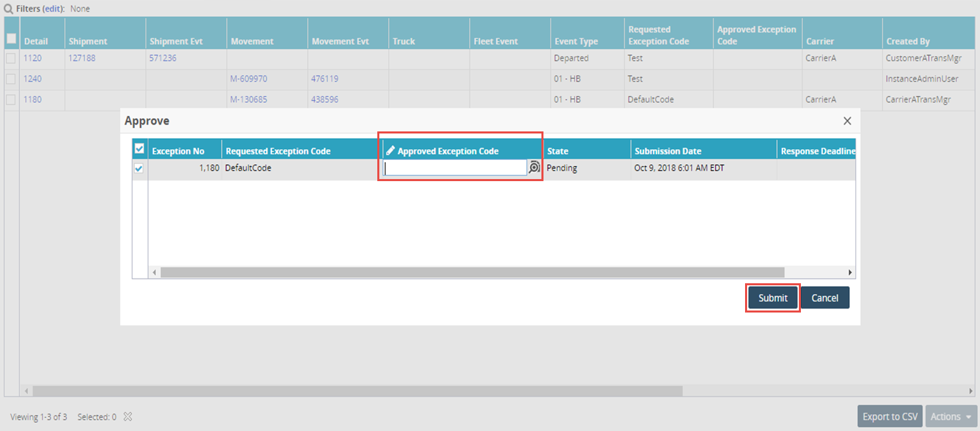The height and width of the screenshot is (431, 980).
Task: Uncheck the exception 1,180 row checkbox in the dialog
Action: [x=139, y=169]
